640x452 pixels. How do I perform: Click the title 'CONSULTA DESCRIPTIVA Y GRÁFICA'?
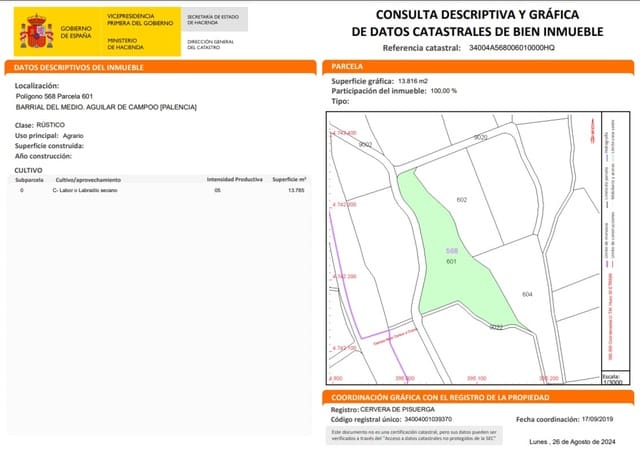click(x=477, y=15)
